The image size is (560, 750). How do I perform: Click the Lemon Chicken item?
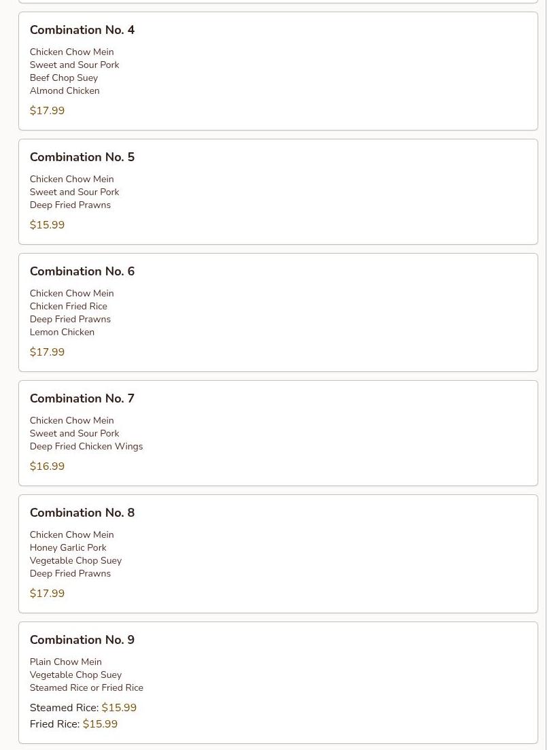(x=62, y=332)
